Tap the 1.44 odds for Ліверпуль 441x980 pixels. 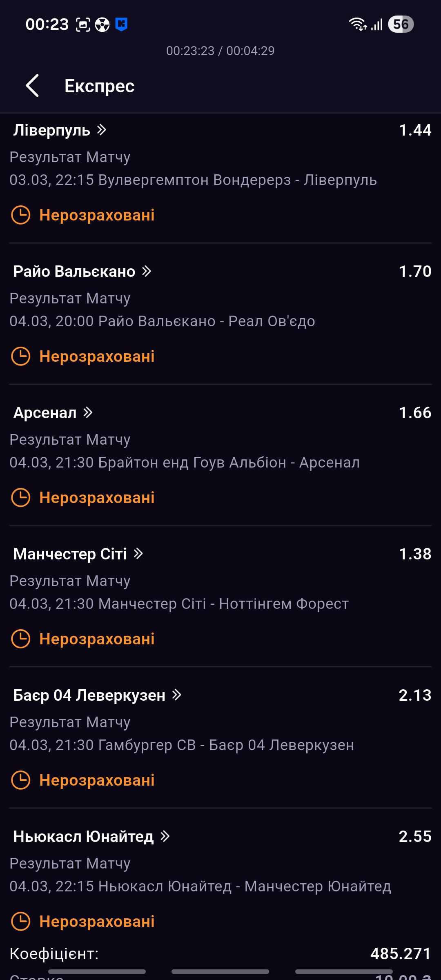click(415, 130)
